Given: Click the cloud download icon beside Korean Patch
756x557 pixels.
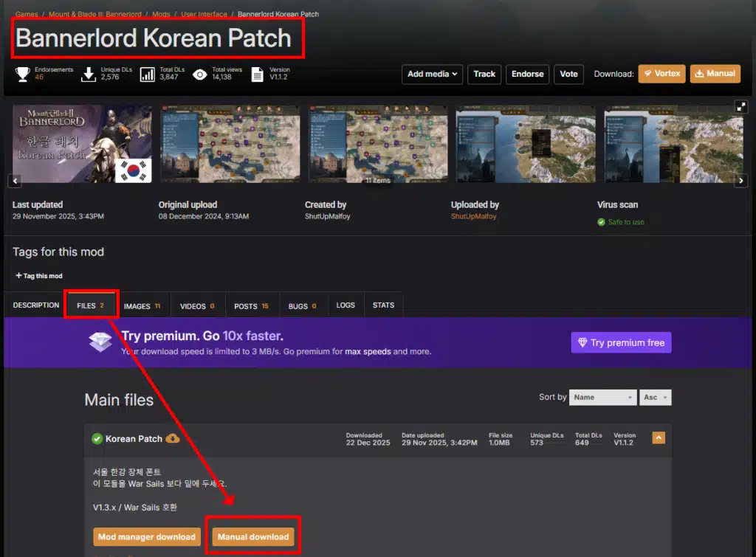Looking at the screenshot, I should 173,438.
